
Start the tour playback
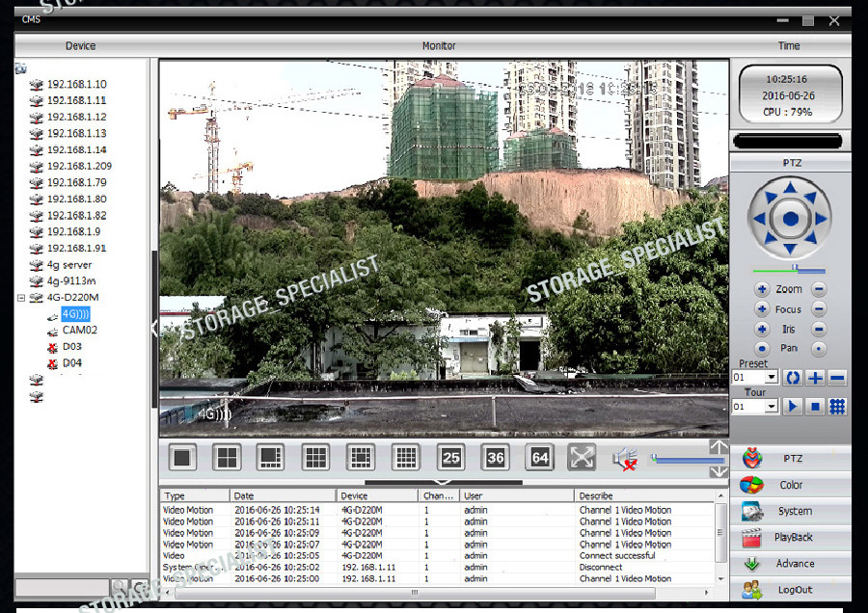pyautogui.click(x=793, y=407)
